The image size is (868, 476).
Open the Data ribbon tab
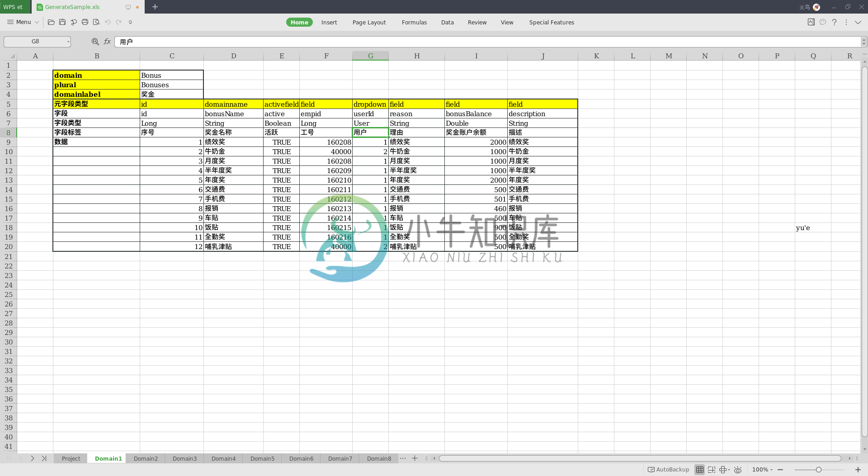pyautogui.click(x=448, y=22)
